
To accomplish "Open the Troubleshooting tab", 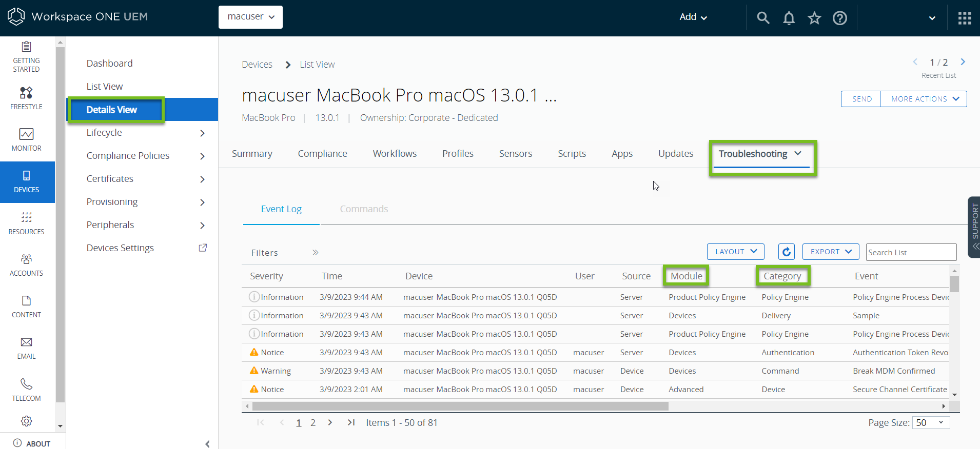I will tap(760, 154).
